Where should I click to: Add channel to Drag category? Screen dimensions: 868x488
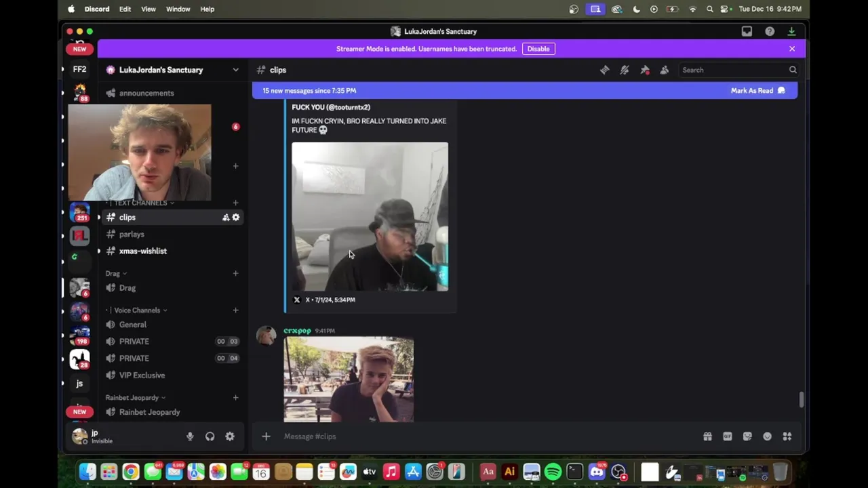click(x=235, y=273)
